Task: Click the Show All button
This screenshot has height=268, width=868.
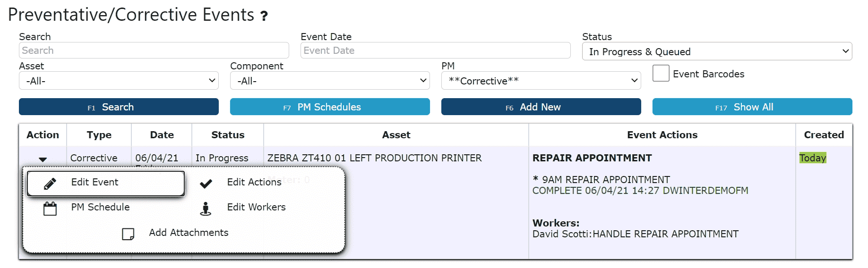Action: coord(752,107)
